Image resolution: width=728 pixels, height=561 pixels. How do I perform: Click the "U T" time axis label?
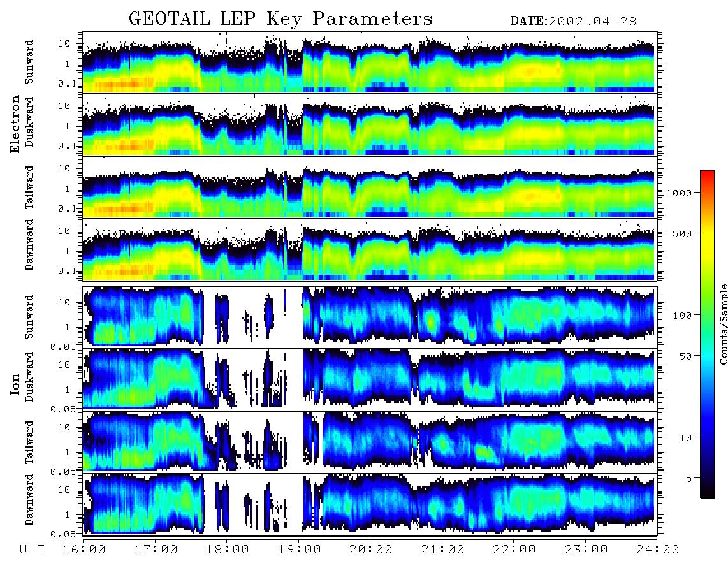click(x=32, y=550)
